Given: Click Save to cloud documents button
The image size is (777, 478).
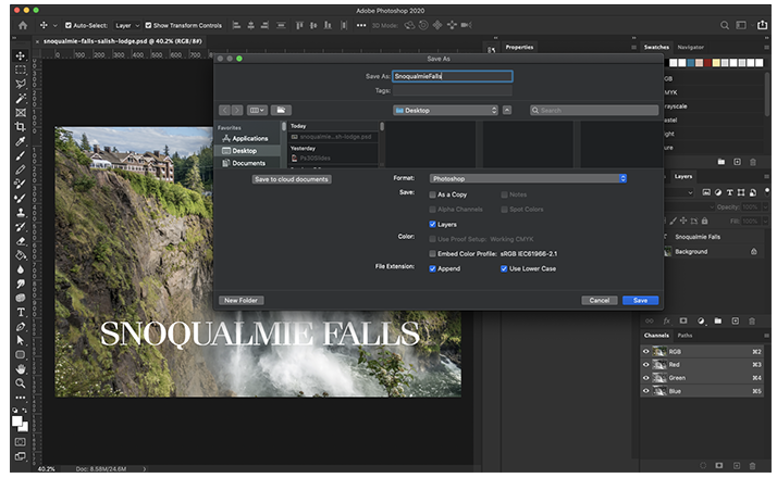Looking at the screenshot, I should 291,179.
